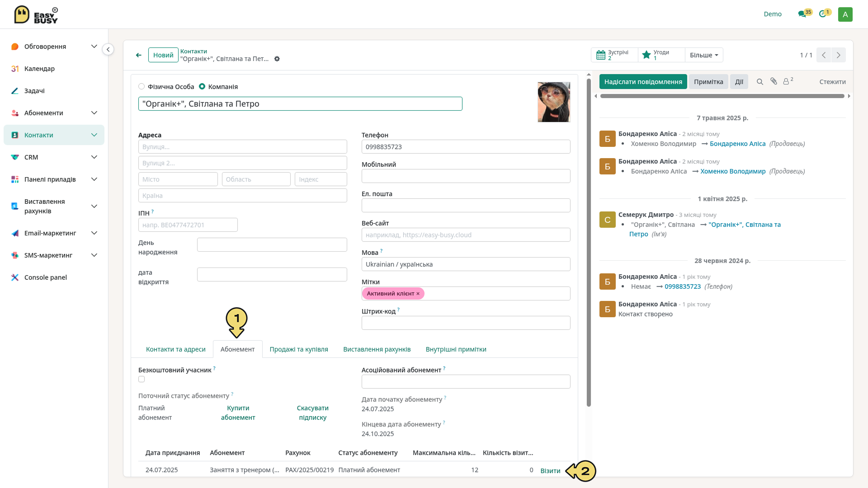Expand the Контакти menu chevron
The height and width of the screenshot is (488, 868).
pyautogui.click(x=94, y=135)
